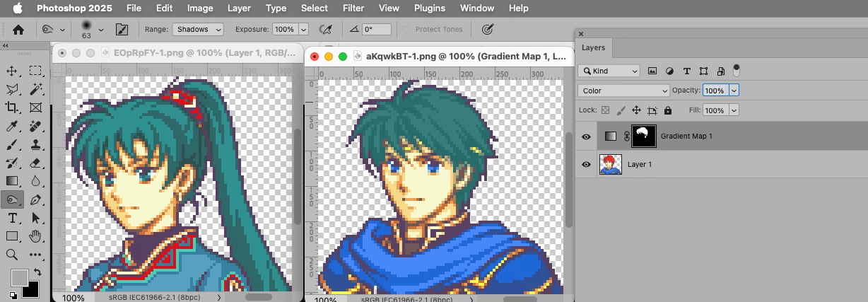
Task: Swap foreground and background colors
Action: pos(37,272)
